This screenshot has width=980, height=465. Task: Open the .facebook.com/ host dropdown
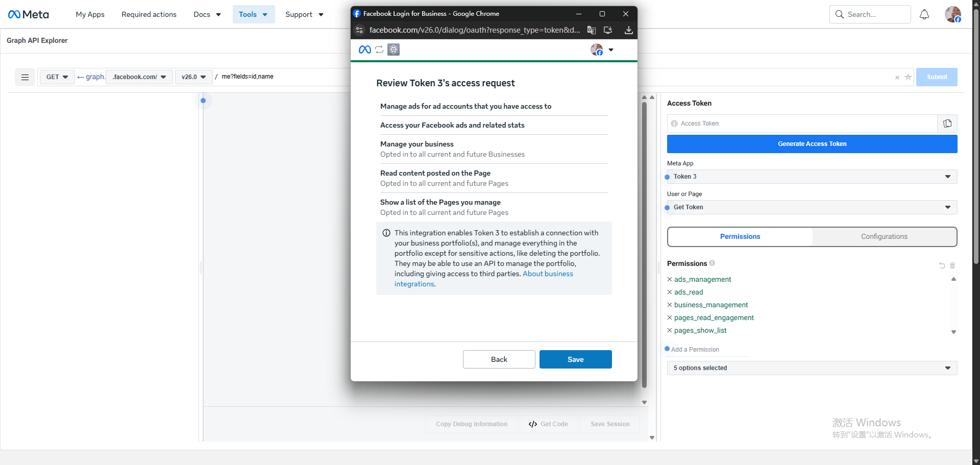pos(139,77)
